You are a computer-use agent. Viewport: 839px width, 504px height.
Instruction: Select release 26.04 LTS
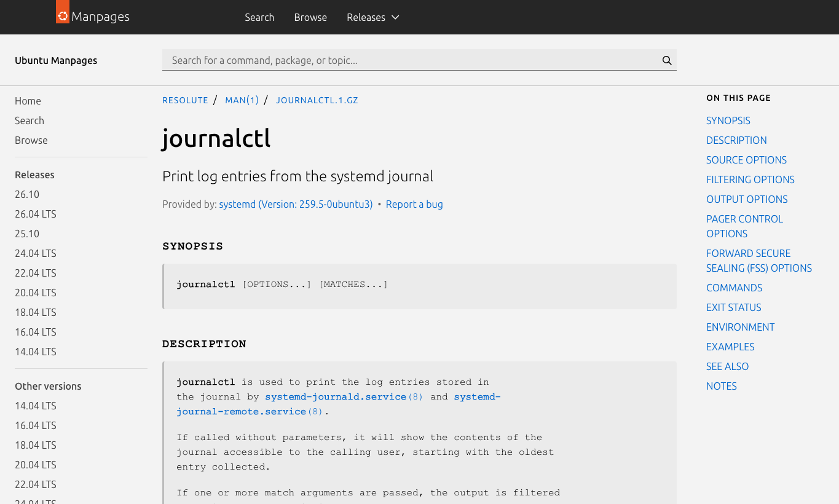pyautogui.click(x=36, y=214)
